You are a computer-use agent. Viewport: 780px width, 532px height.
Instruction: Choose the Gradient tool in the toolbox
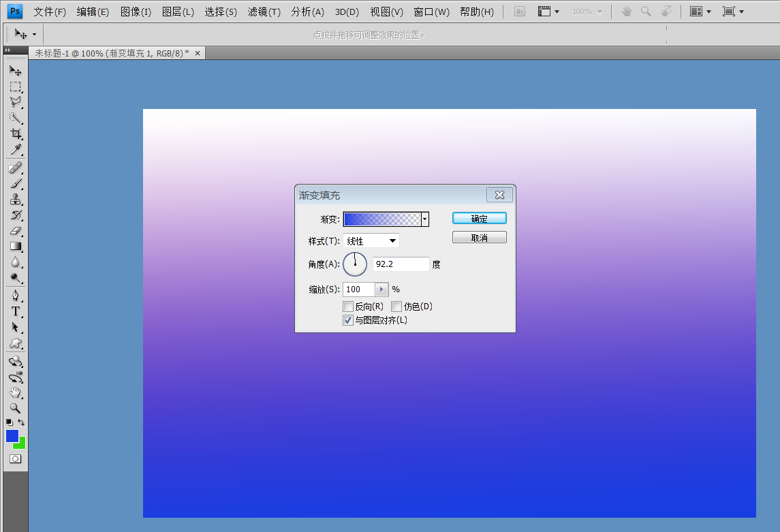pyautogui.click(x=15, y=247)
